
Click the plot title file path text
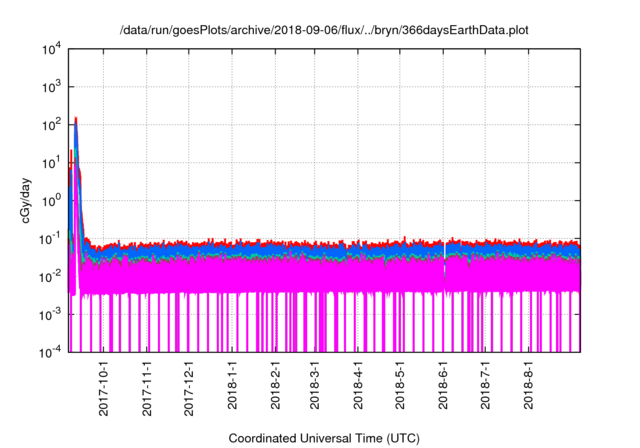(x=324, y=30)
